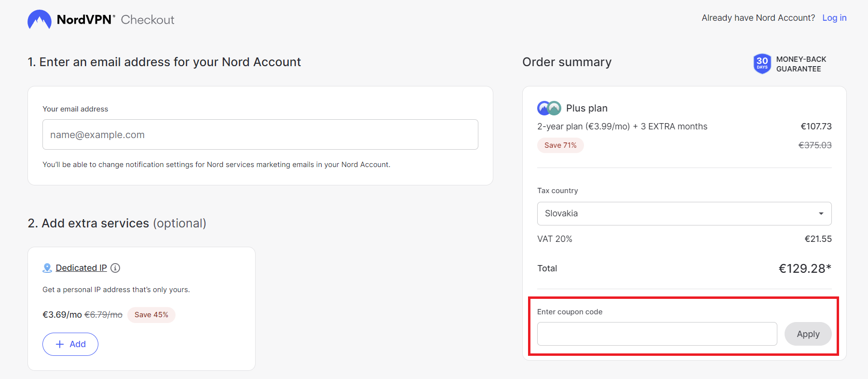
Task: Click the Order summary heading
Action: (567, 62)
